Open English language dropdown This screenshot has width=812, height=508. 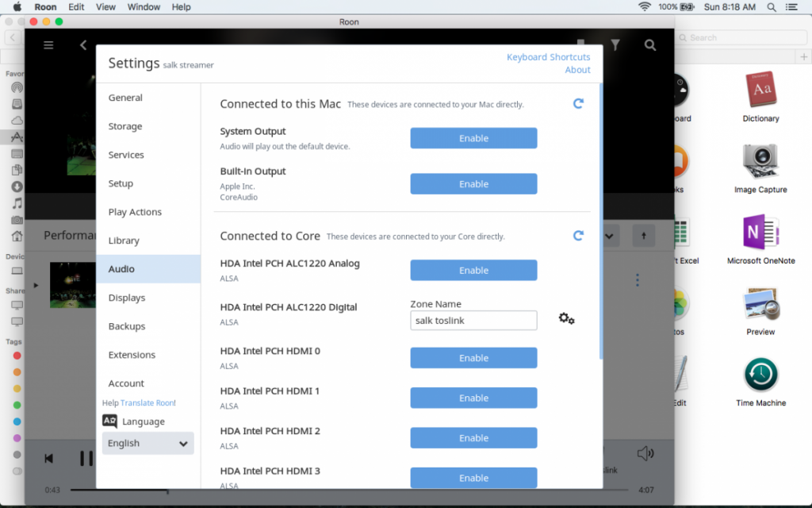tap(147, 443)
